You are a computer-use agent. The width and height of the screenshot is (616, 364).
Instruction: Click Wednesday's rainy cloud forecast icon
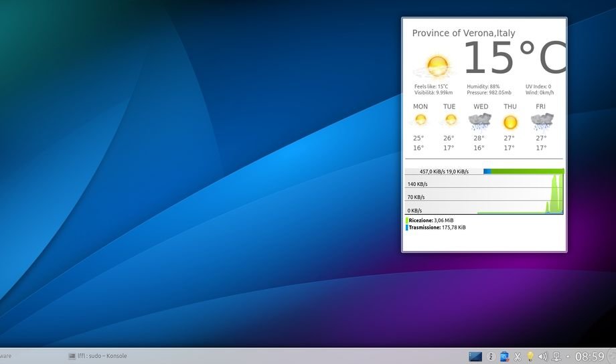pos(479,121)
